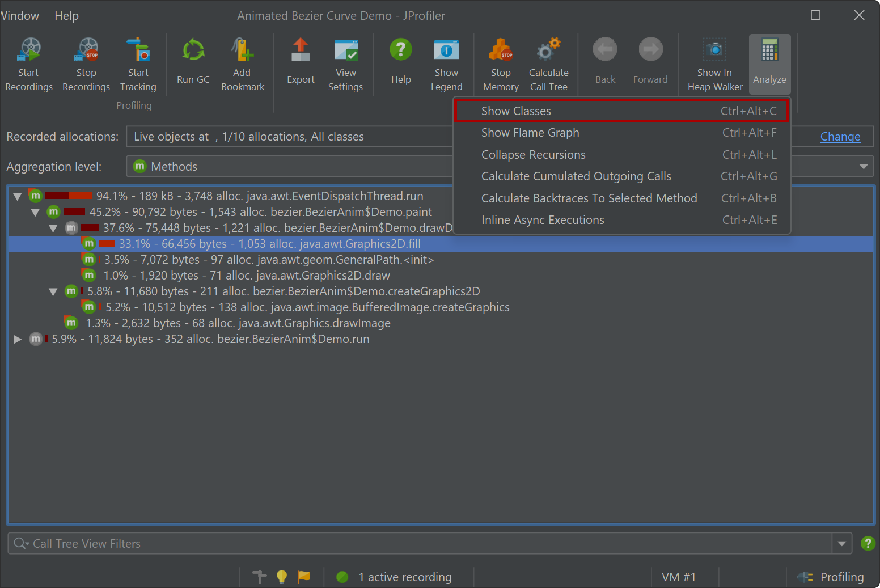Expand the BezierAnim$Demo.run node

point(18,339)
